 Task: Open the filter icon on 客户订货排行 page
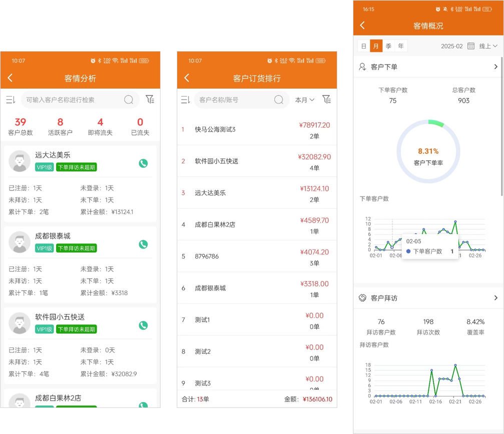(x=327, y=99)
